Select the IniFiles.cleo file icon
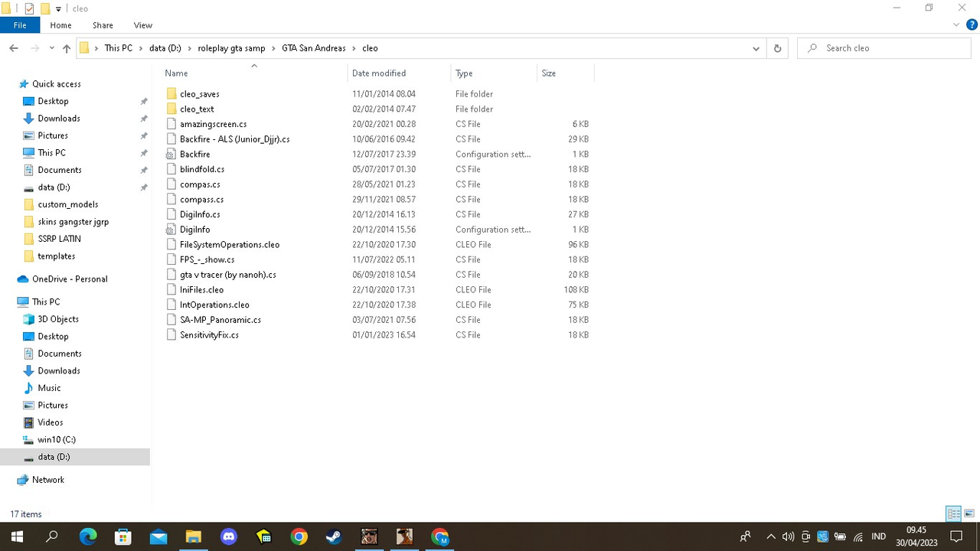This screenshot has width=980, height=551. tap(171, 290)
